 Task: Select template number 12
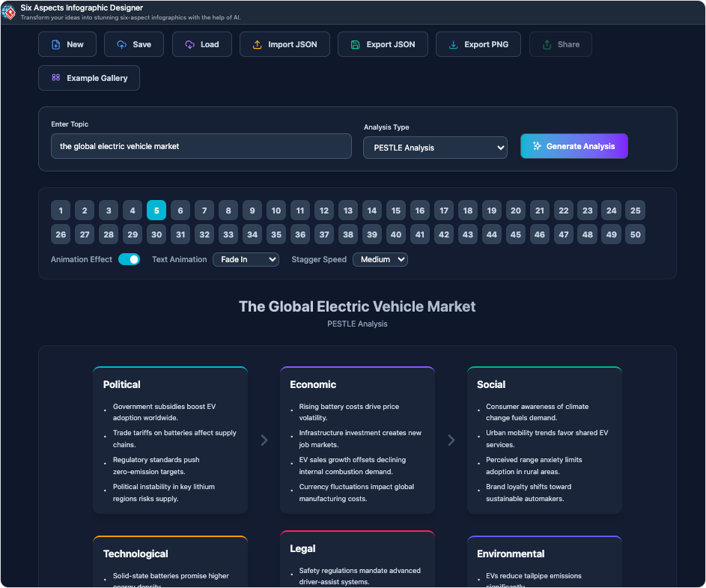(x=323, y=210)
